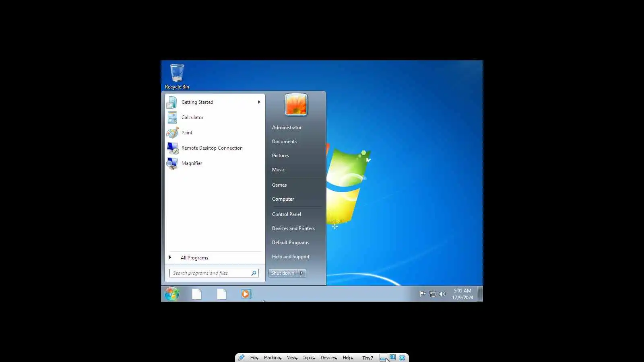Click the Windows Start orb

click(172, 294)
